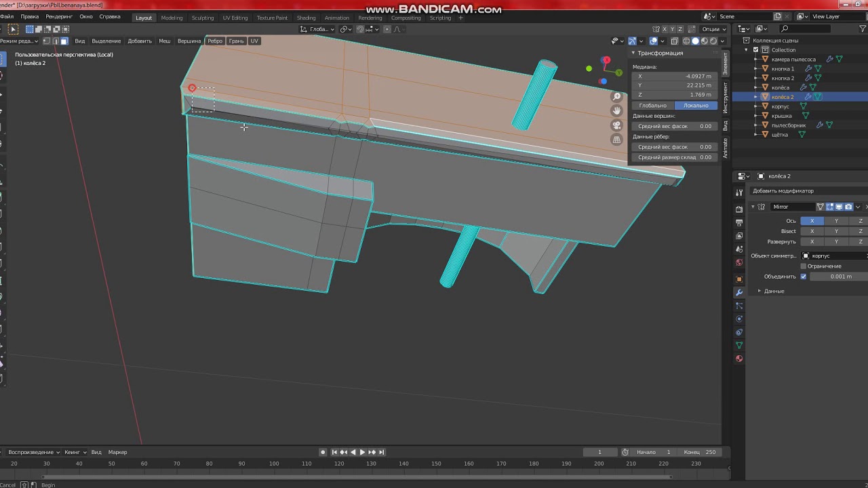Toggle the Collection visibility checkbox

tap(755, 49)
